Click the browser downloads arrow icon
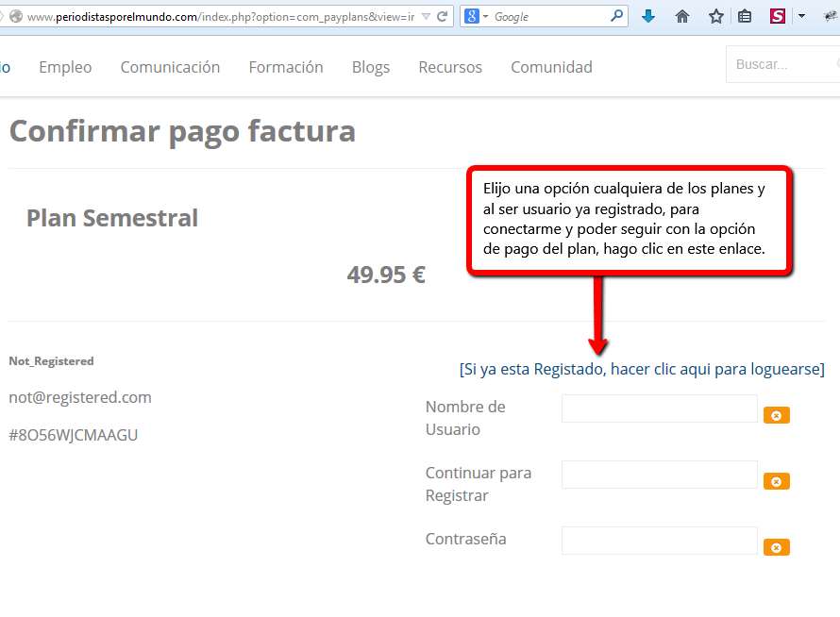The width and height of the screenshot is (840, 617). 647,16
